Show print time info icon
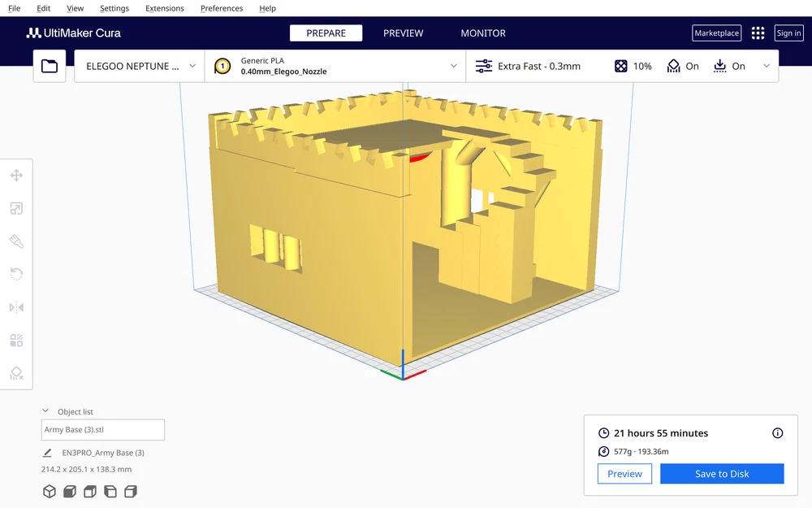The width and height of the screenshot is (812, 508). [x=777, y=433]
